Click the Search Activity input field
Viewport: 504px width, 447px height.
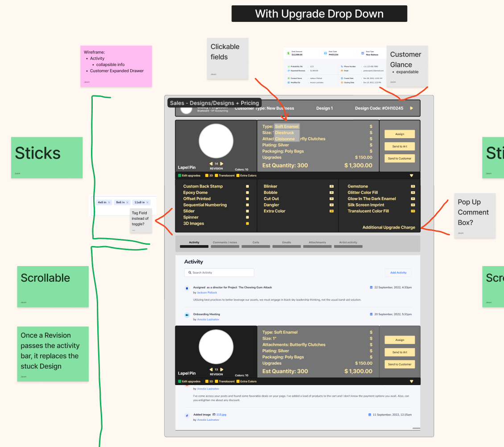(219, 273)
